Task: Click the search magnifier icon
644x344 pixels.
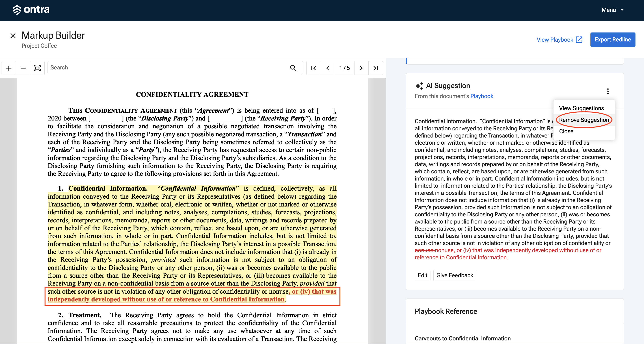Action: click(293, 68)
